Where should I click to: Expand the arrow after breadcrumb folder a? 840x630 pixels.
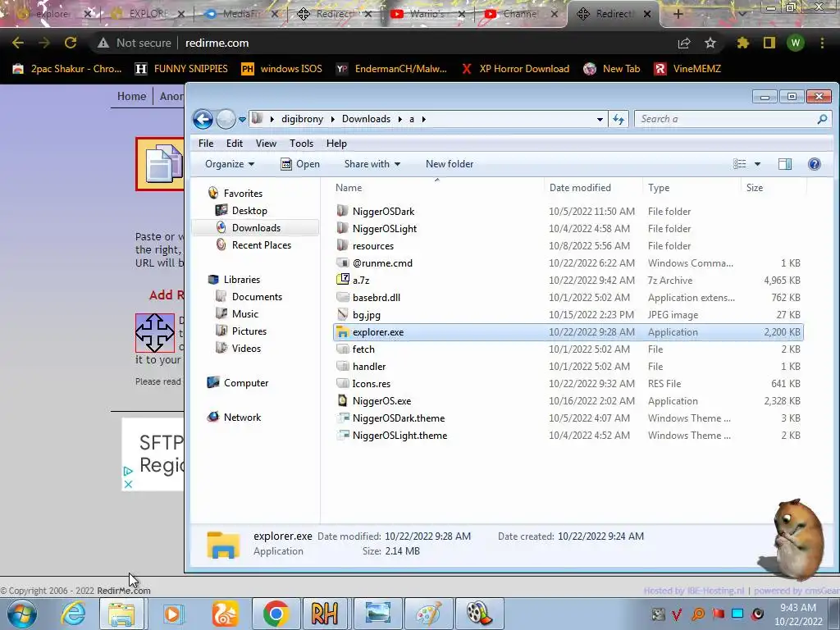pos(423,120)
